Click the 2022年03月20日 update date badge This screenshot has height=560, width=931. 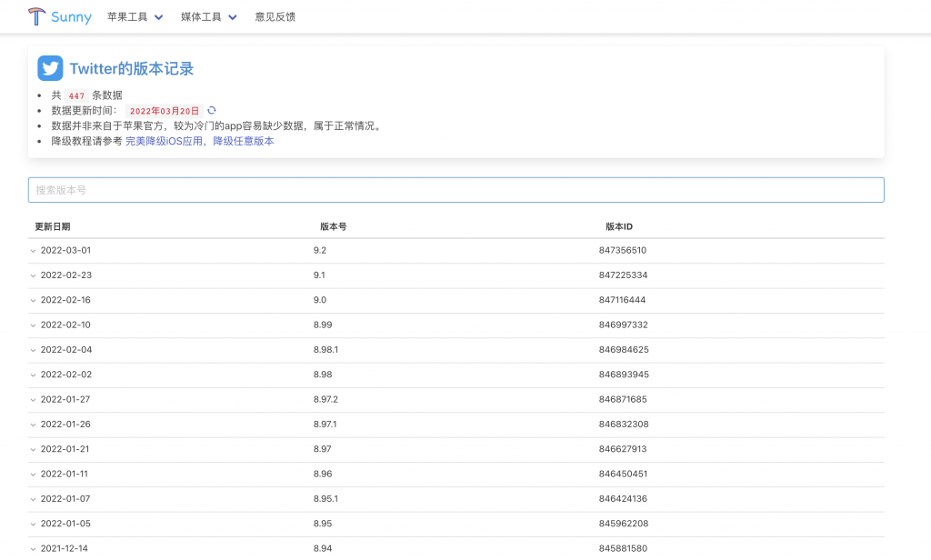tap(165, 111)
